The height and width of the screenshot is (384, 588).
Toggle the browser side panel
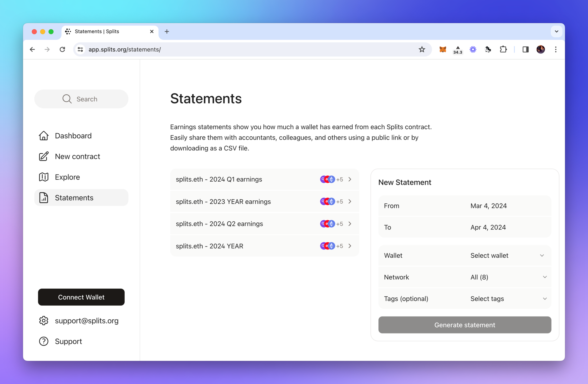[x=525, y=49]
